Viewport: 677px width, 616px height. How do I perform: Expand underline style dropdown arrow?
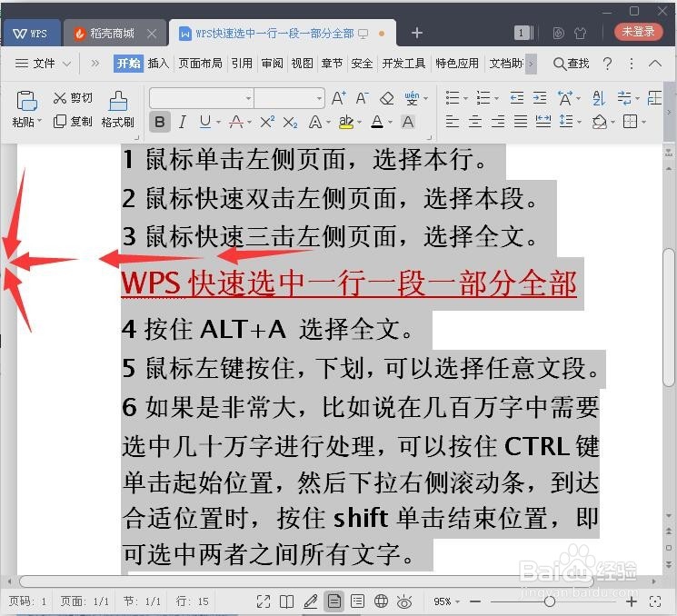pos(218,123)
